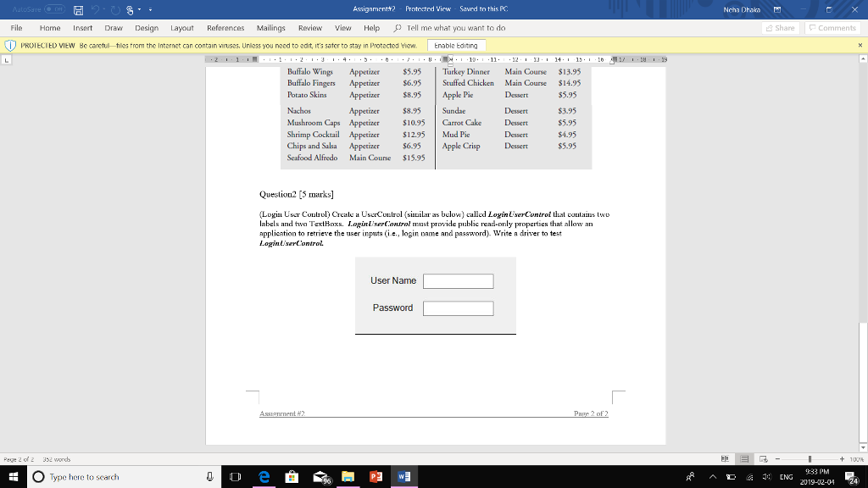
Task: Switch to the Home tab
Action: tap(50, 28)
